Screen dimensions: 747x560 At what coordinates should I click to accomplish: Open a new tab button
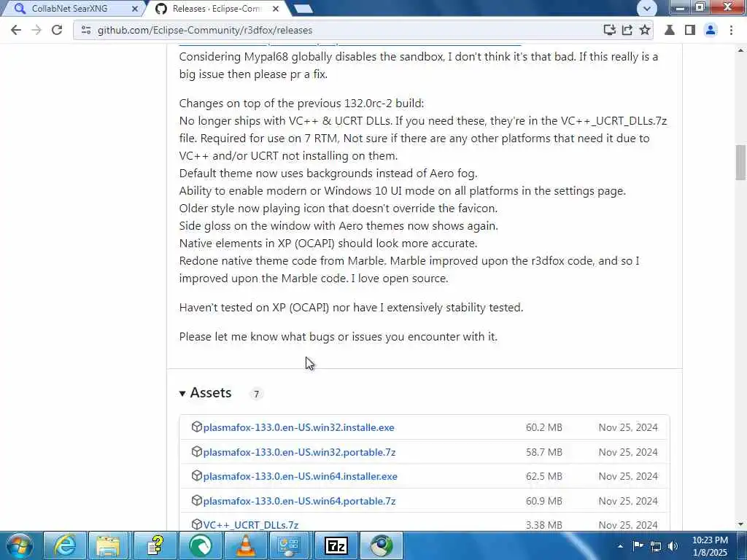coord(303,9)
